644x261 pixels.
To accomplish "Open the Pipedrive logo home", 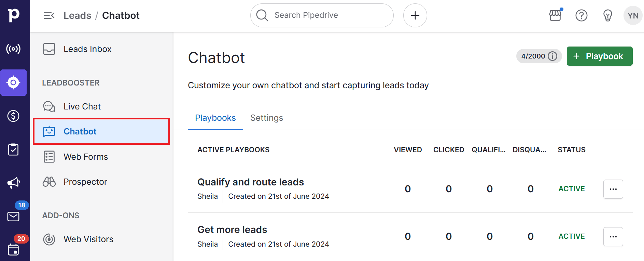I will pyautogui.click(x=14, y=15).
